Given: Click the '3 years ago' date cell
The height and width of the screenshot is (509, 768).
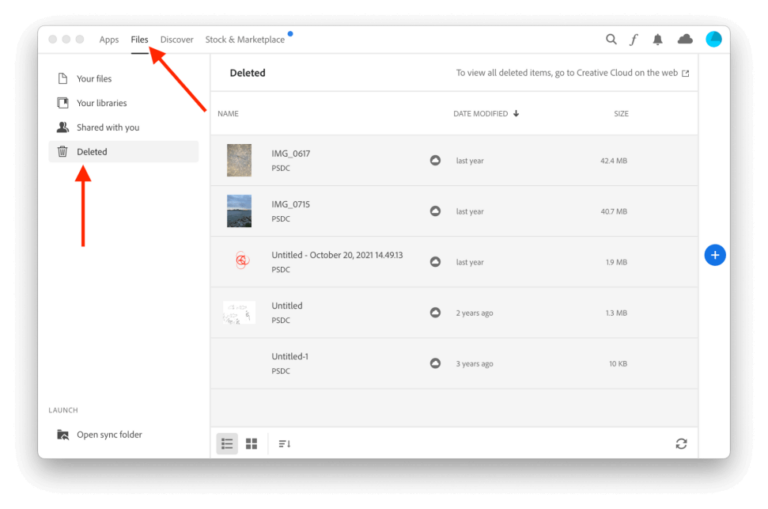Looking at the screenshot, I should (x=474, y=364).
